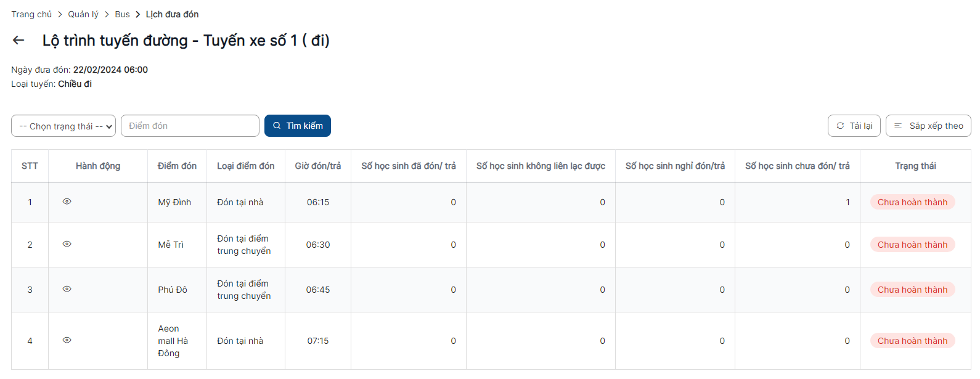Navigate to Quản lý breadcrumb

(x=83, y=14)
